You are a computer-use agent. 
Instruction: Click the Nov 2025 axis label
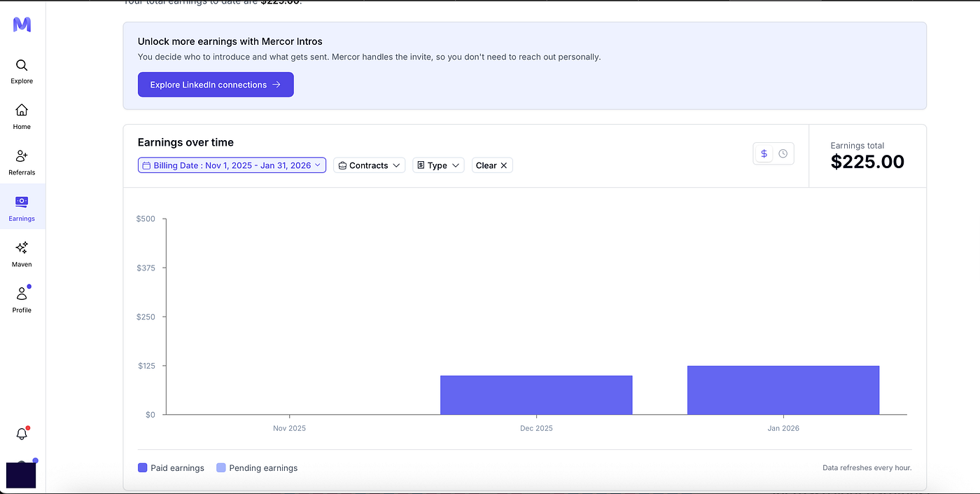(x=289, y=428)
